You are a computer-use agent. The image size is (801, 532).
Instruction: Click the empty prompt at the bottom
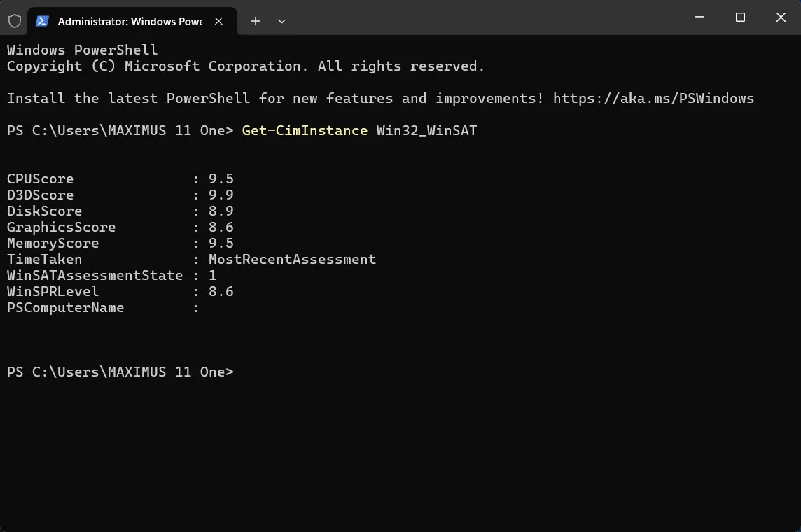tap(120, 372)
